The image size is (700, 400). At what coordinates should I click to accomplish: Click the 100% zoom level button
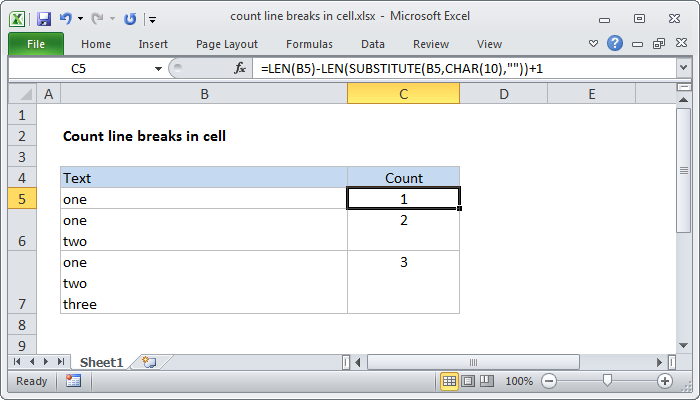tap(519, 381)
